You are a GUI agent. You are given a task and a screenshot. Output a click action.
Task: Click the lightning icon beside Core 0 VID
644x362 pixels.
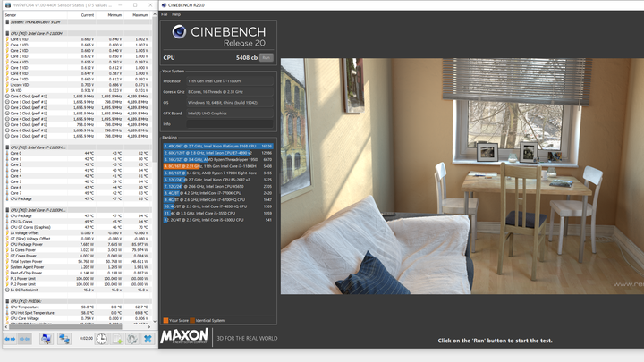[x=7, y=39]
